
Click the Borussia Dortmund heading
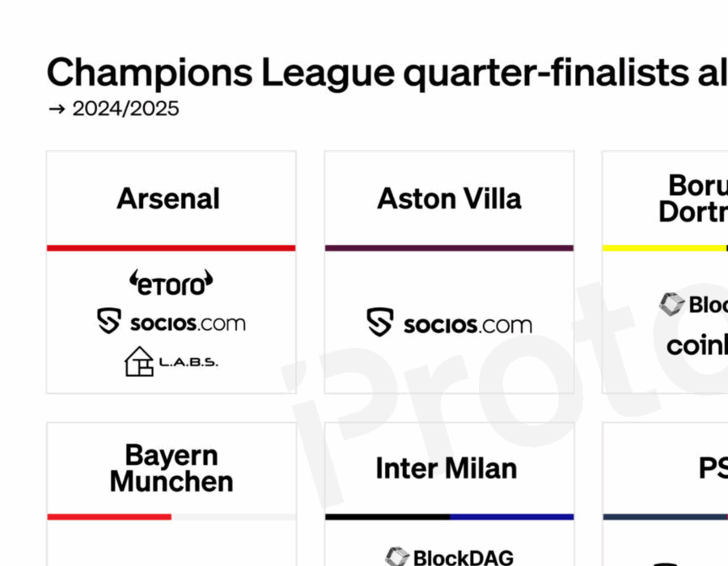coord(694,199)
